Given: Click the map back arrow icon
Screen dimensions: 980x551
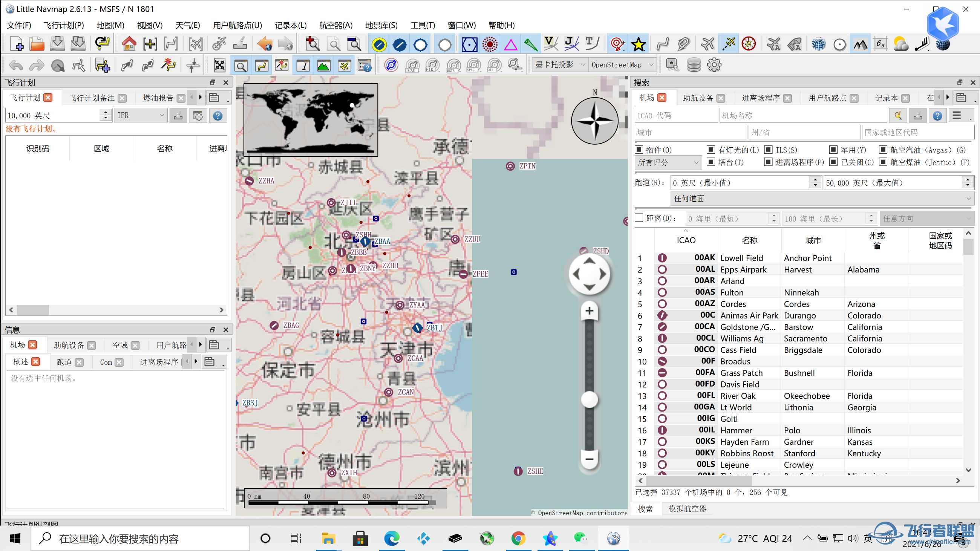Looking at the screenshot, I should tap(265, 44).
